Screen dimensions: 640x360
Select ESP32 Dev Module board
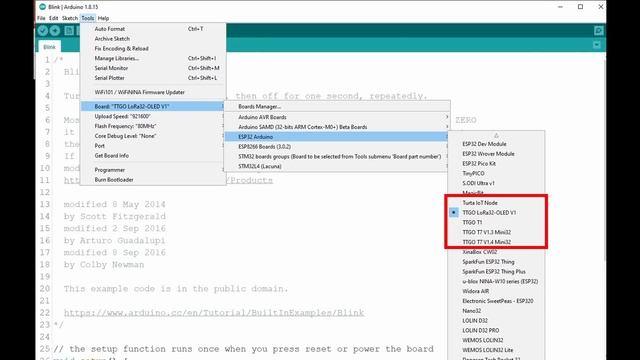click(x=496, y=144)
